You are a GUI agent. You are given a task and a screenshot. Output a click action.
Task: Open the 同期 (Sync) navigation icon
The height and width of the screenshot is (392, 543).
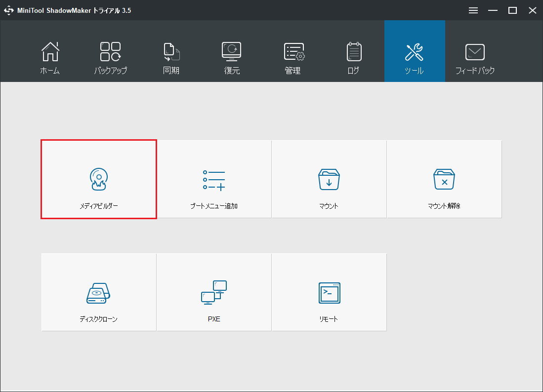tap(170, 51)
